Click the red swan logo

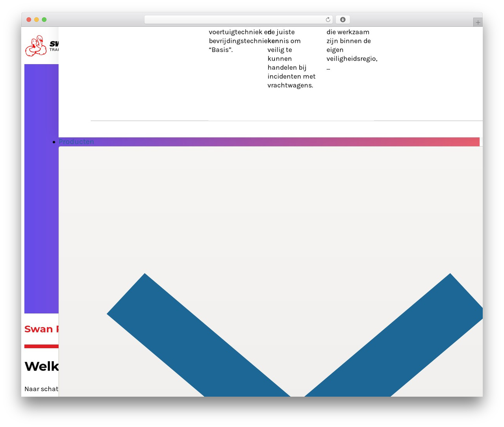pyautogui.click(x=36, y=46)
